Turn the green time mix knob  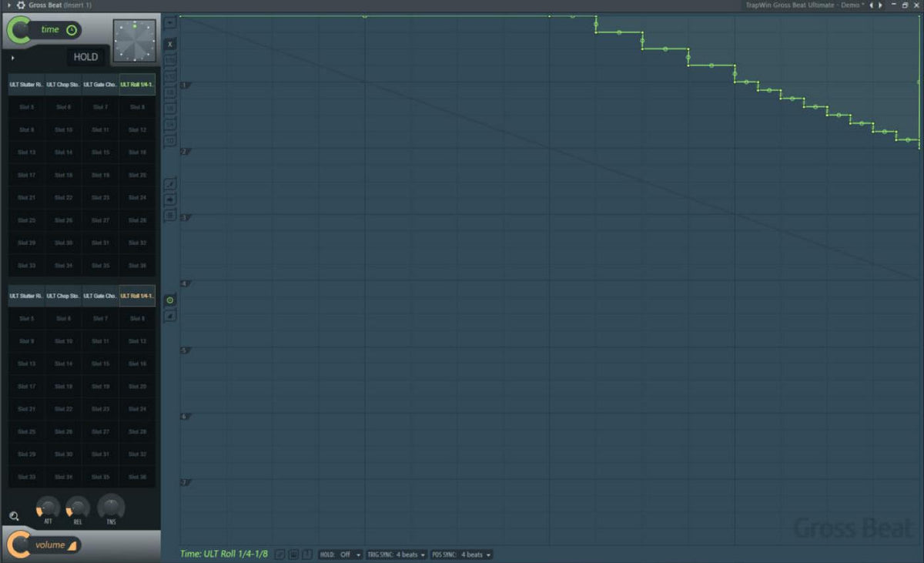pos(19,31)
